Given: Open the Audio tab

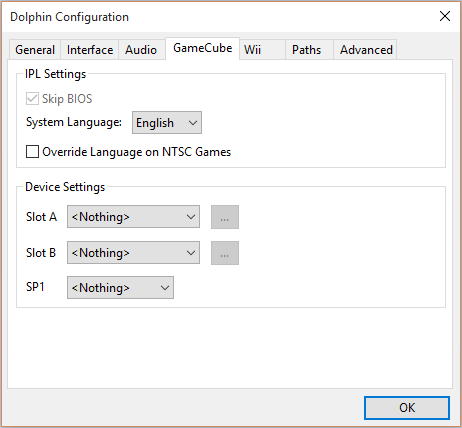Looking at the screenshot, I should click(x=141, y=50).
